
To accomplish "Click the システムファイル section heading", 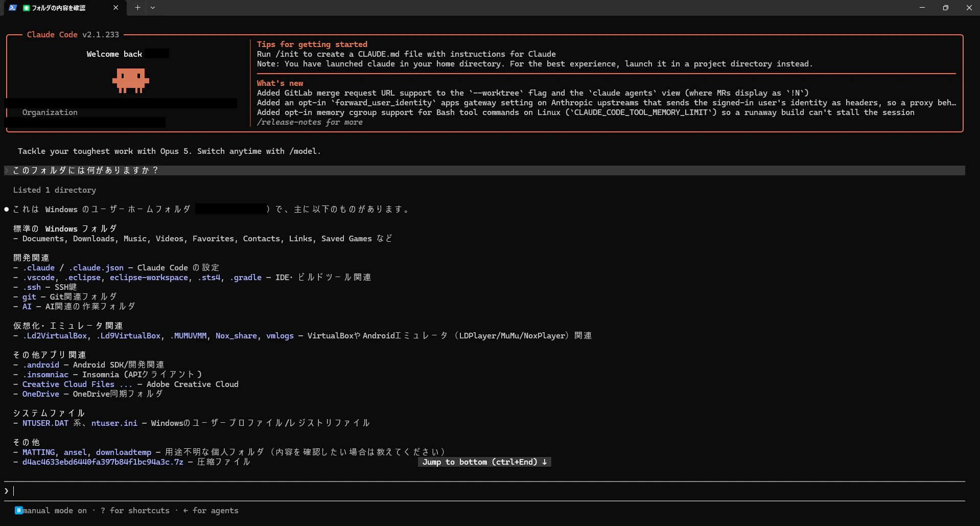I will pos(49,414).
